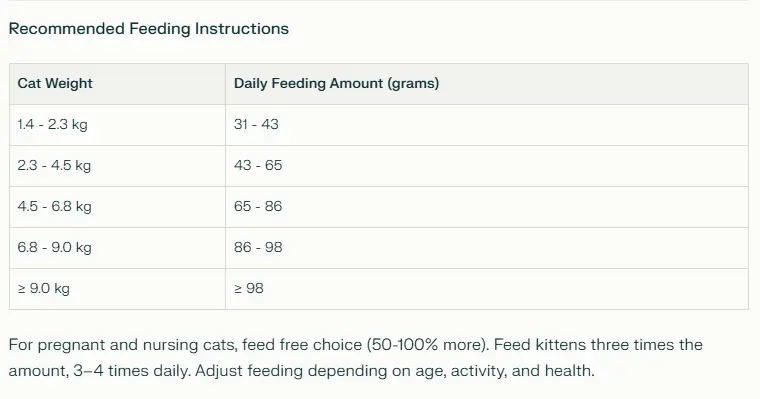This screenshot has width=760, height=399.
Task: Click the 4.5 - 6.8 kg weight cell
Action: pyautogui.click(x=117, y=207)
